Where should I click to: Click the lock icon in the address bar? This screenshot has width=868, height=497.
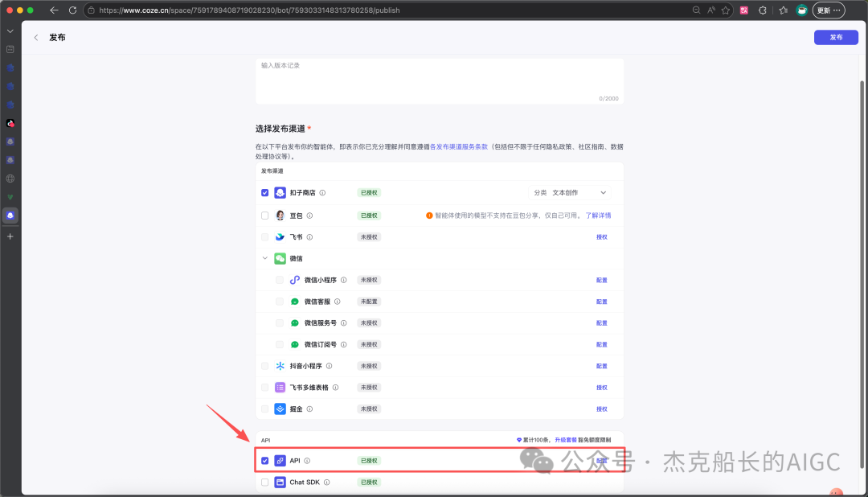92,10
